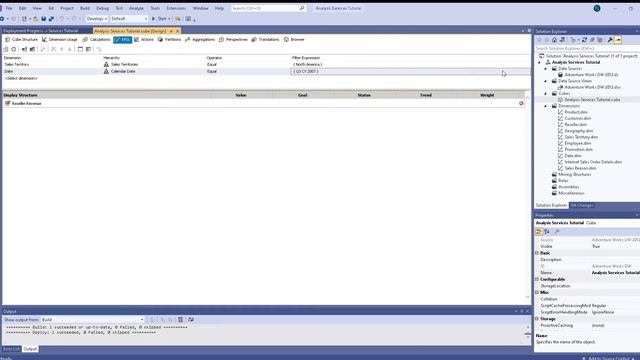Select the KPIs tab
The image size is (640, 360).
[x=122, y=40]
